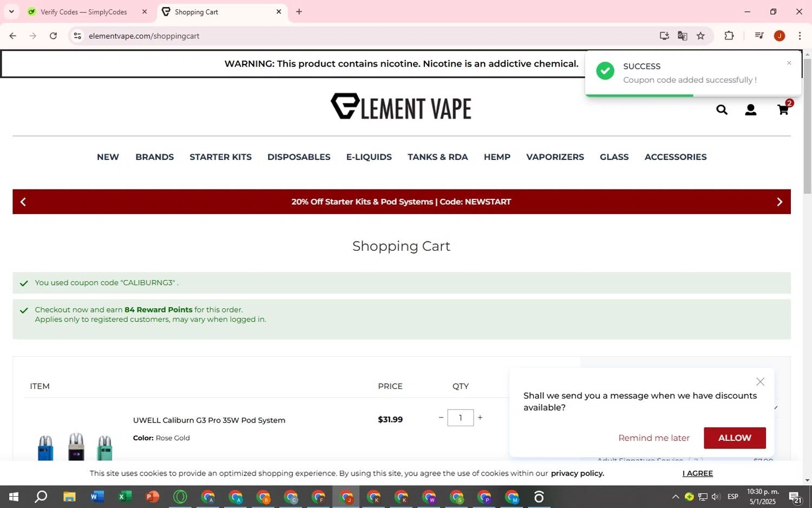Open the Windows notification center icon
Image resolution: width=812 pixels, height=508 pixels.
coord(795,497)
